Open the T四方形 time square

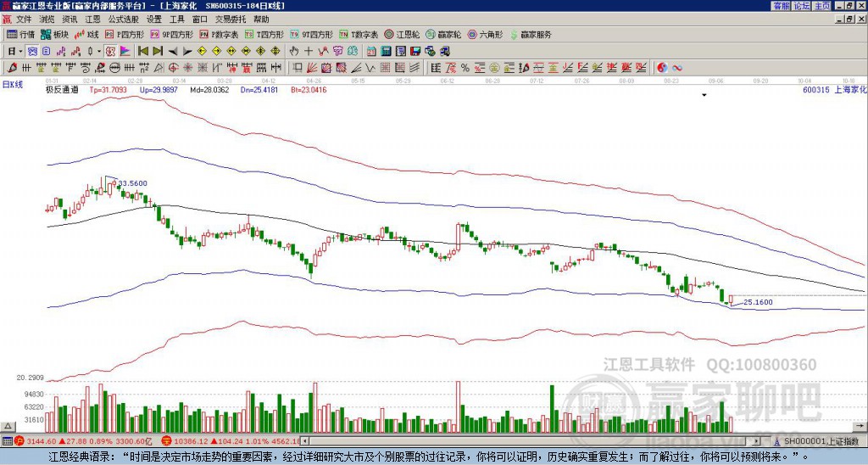click(x=264, y=34)
